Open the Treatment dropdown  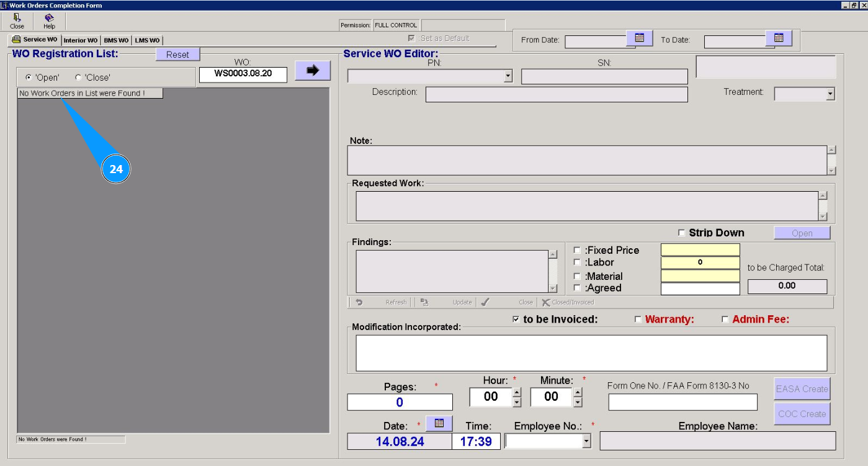(x=830, y=94)
